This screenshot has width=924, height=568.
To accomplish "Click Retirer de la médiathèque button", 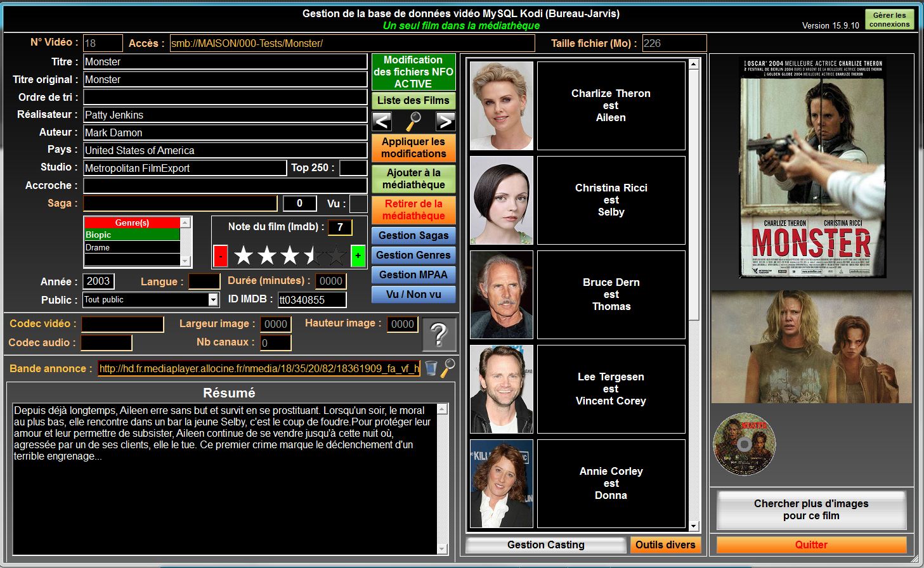I will coord(413,210).
